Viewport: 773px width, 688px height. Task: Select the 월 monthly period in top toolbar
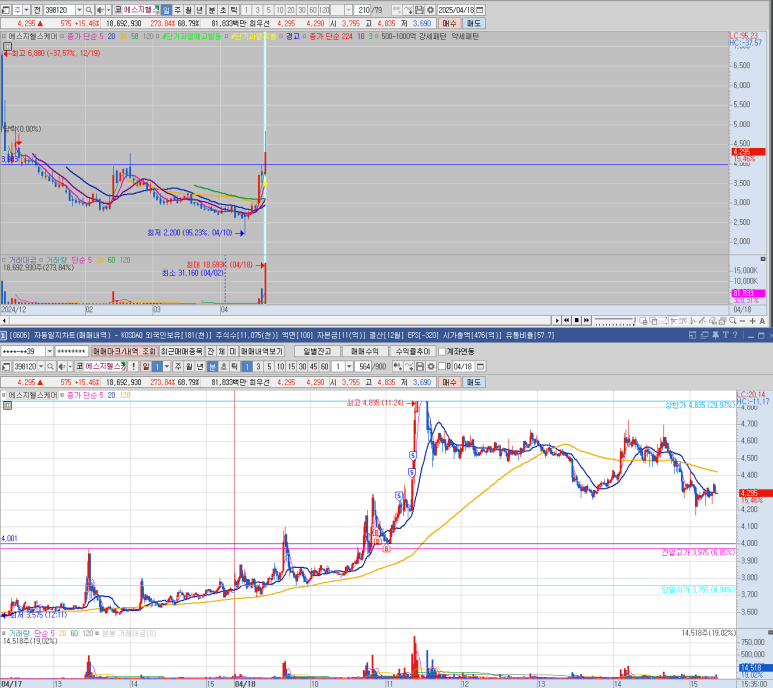click(x=188, y=10)
